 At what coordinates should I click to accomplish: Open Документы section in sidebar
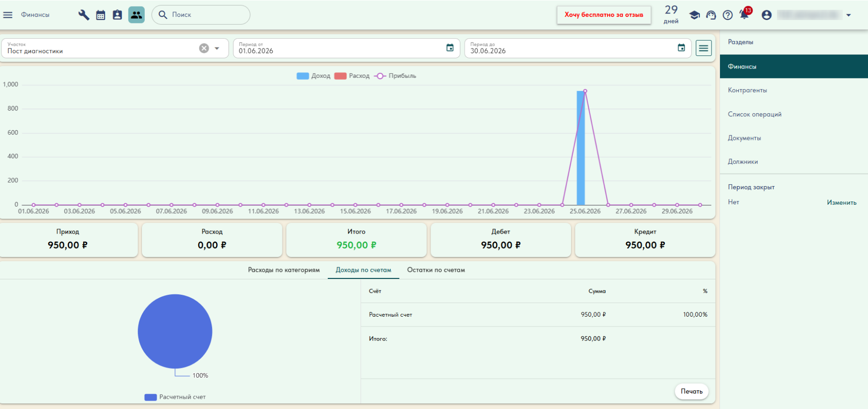pos(794,138)
